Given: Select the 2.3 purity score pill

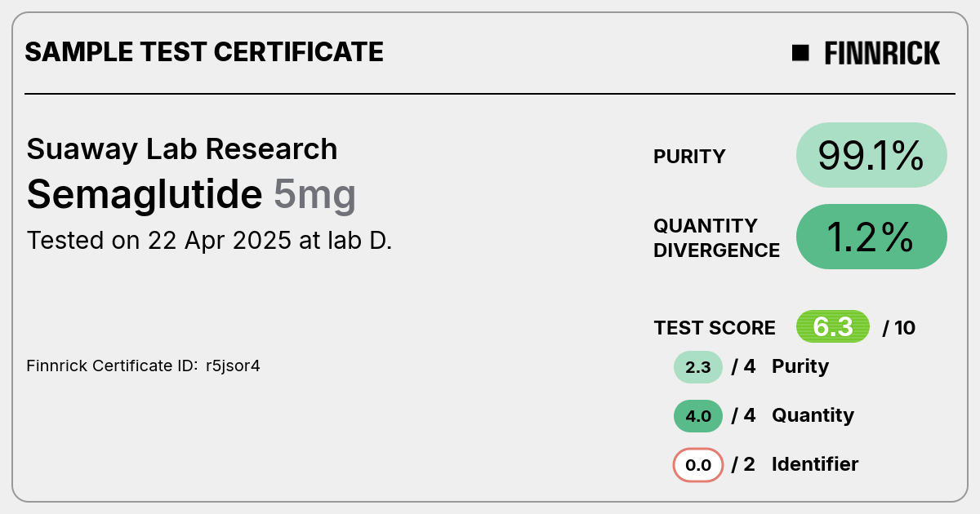Looking at the screenshot, I should [698, 367].
